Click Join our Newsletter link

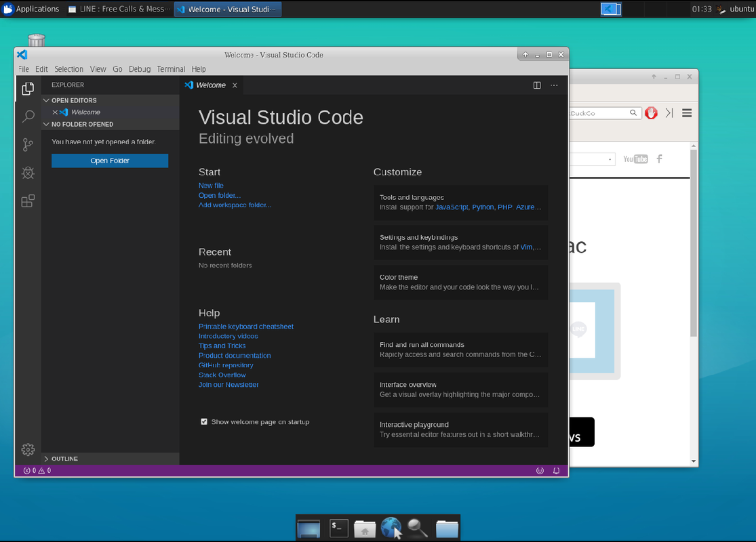pyautogui.click(x=228, y=384)
